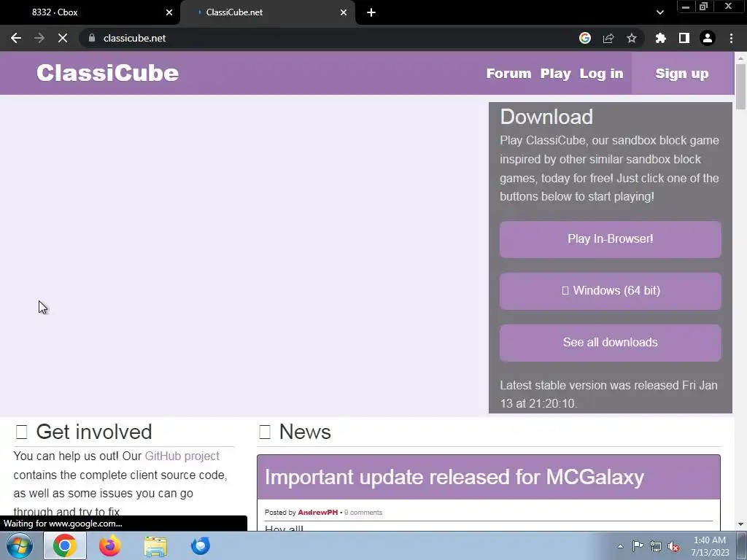Click the scrollbar down arrow
The image size is (747, 560).
click(x=740, y=524)
